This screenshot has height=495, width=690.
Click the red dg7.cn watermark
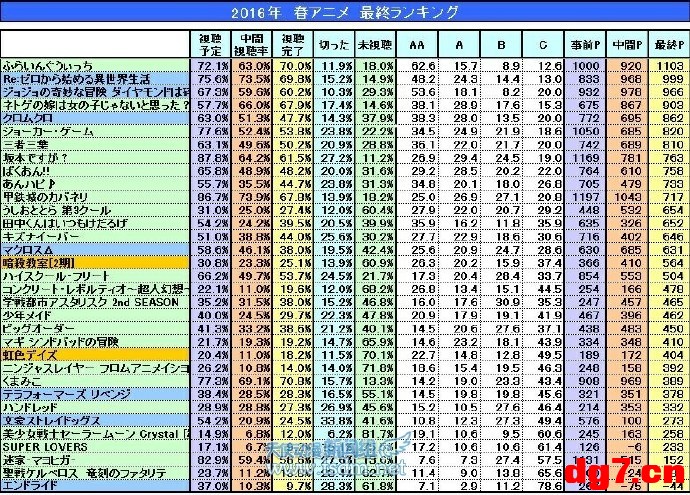pyautogui.click(x=624, y=473)
